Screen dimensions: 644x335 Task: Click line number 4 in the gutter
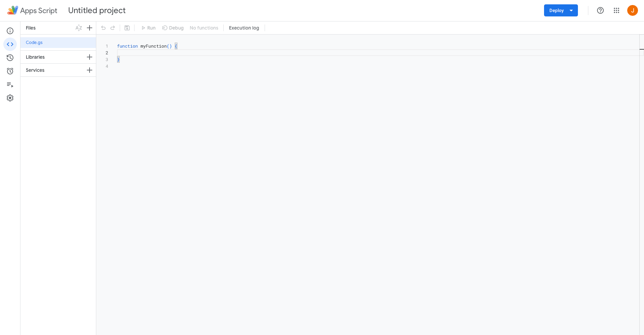coord(107,66)
